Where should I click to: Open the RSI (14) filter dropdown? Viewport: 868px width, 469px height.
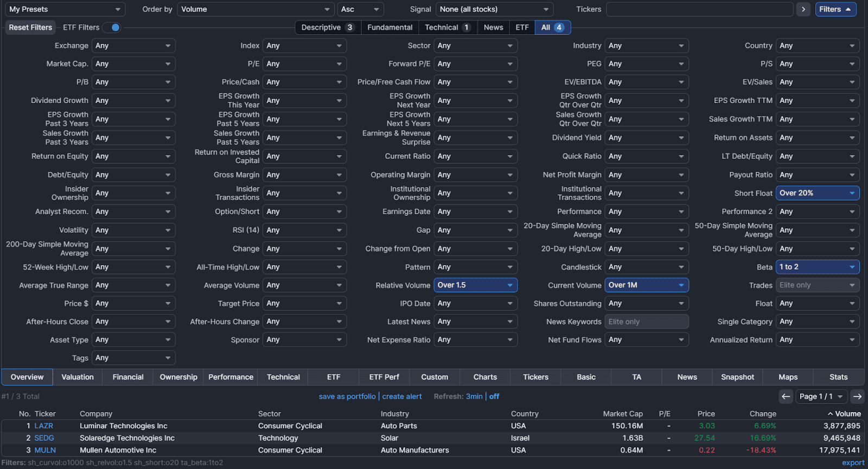click(304, 230)
